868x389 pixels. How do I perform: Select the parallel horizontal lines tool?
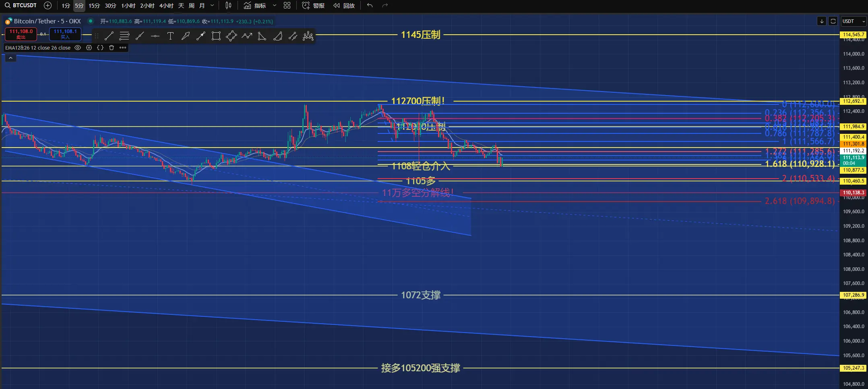[x=124, y=36]
